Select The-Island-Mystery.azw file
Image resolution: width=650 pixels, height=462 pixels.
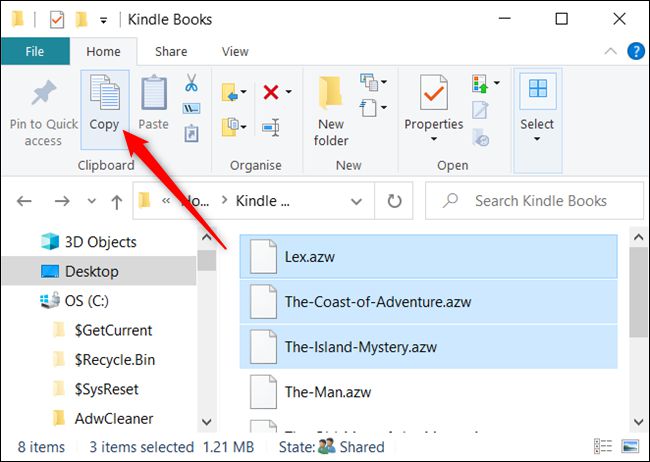(429, 347)
